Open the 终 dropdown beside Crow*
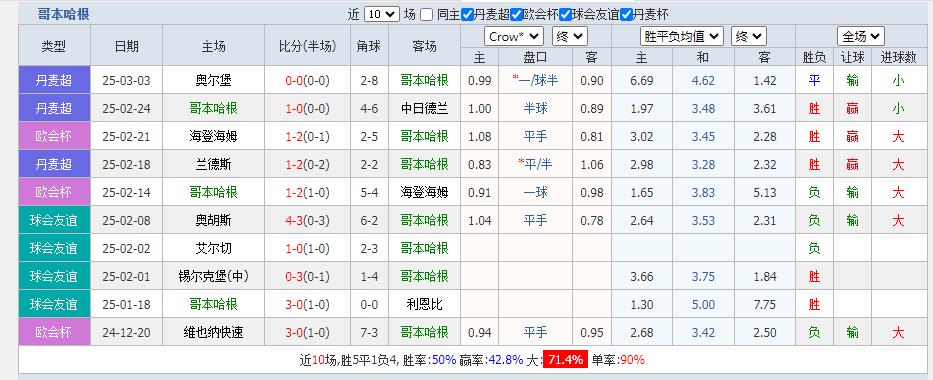933x380 pixels. [569, 36]
